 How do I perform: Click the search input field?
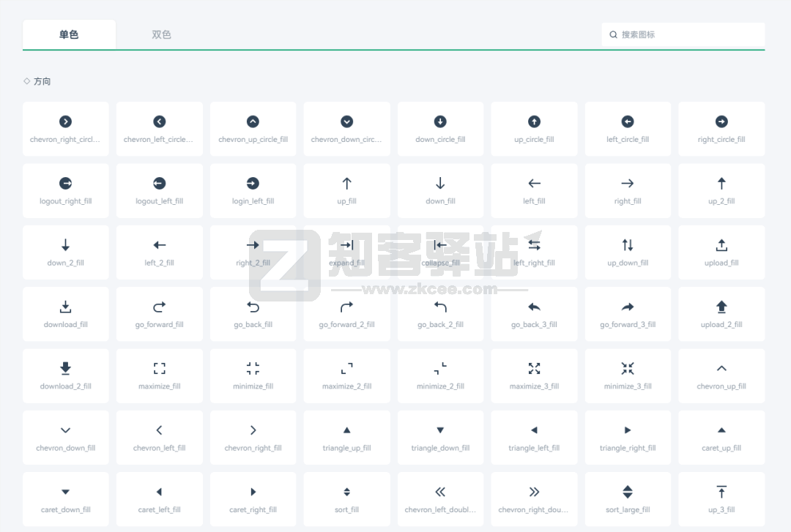(x=681, y=34)
